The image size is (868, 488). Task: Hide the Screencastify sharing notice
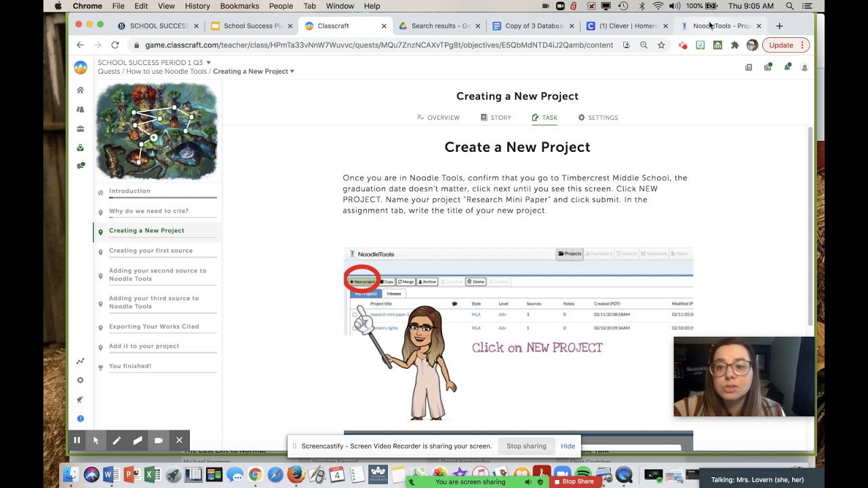pyautogui.click(x=568, y=446)
